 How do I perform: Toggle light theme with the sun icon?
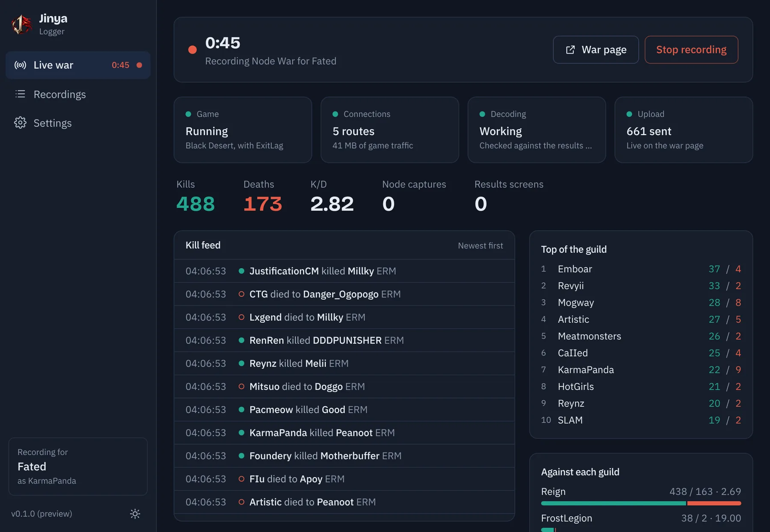[x=135, y=514]
